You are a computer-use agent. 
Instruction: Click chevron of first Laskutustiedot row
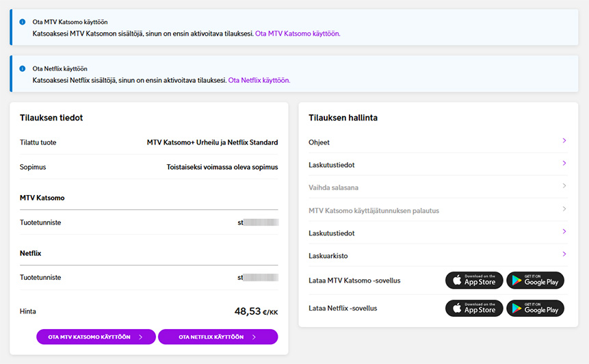pyautogui.click(x=564, y=163)
